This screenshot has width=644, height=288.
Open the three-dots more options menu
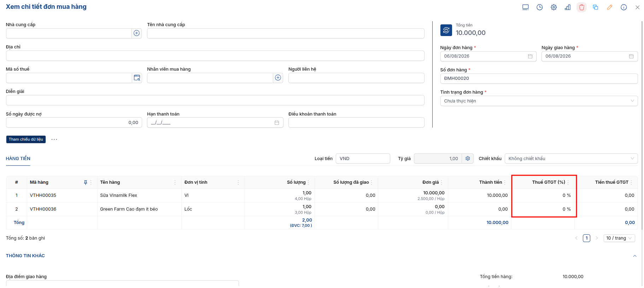54,139
